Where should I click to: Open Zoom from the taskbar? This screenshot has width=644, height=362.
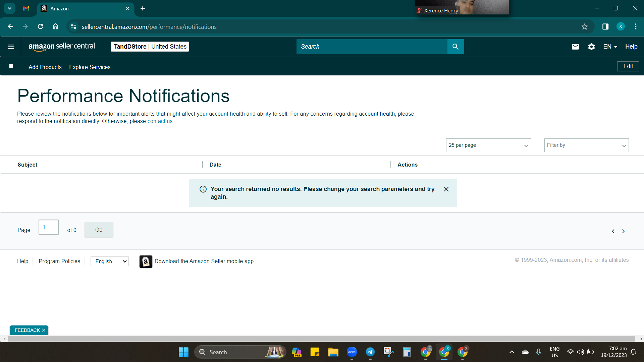pyautogui.click(x=352, y=352)
